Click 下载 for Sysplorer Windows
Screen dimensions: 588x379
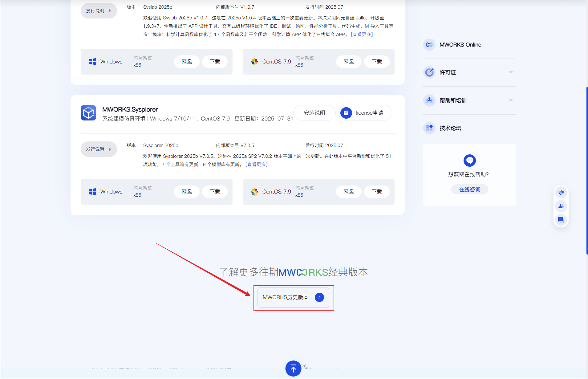pos(215,192)
